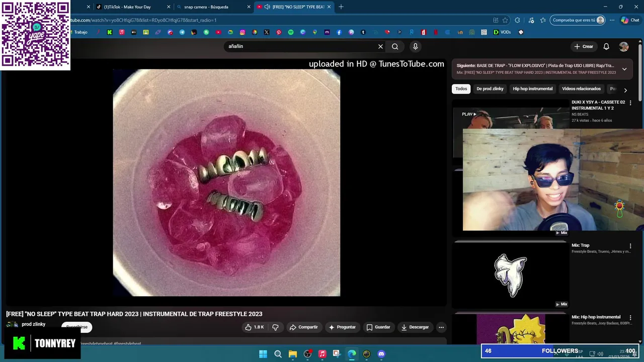Click the Guardar button
644x362 pixels.
pos(378,327)
